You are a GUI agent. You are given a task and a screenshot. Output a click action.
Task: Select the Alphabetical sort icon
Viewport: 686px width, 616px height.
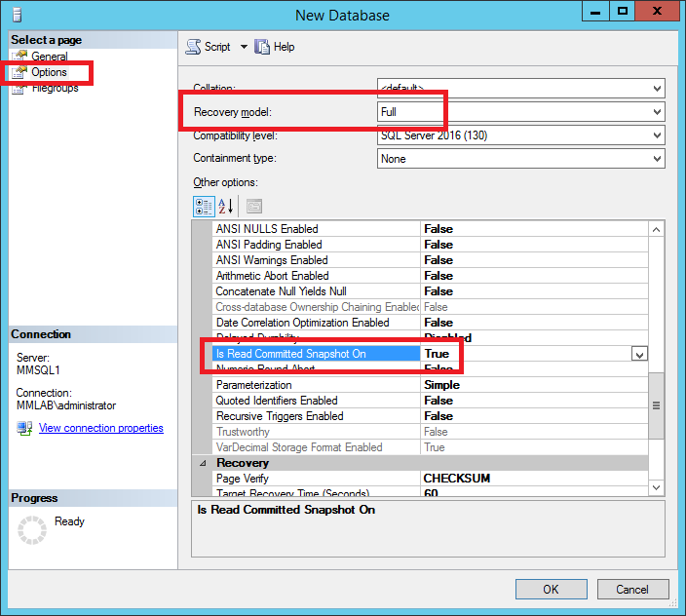pos(225,206)
